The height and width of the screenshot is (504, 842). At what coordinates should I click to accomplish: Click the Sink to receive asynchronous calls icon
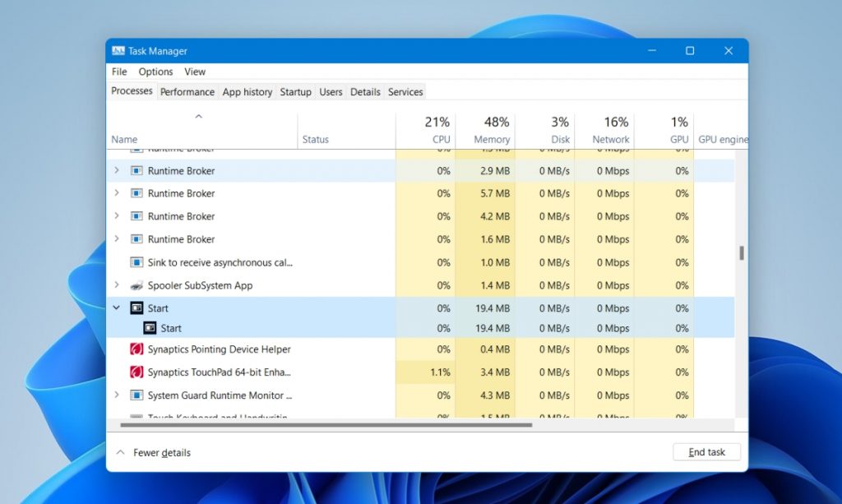137,262
